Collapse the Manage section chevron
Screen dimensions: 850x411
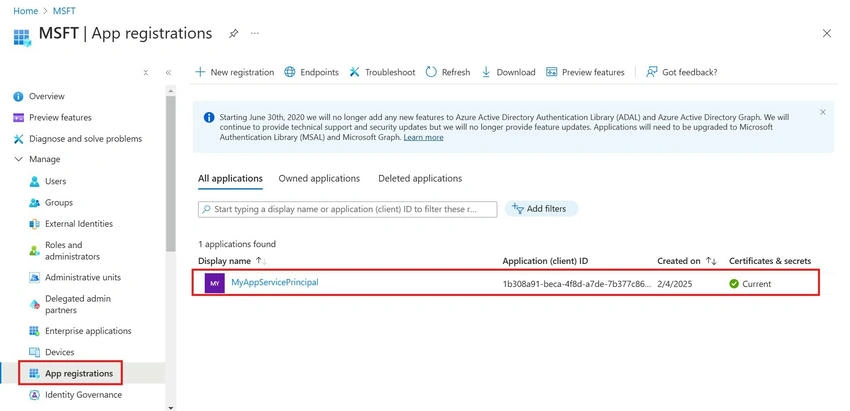pos(18,159)
